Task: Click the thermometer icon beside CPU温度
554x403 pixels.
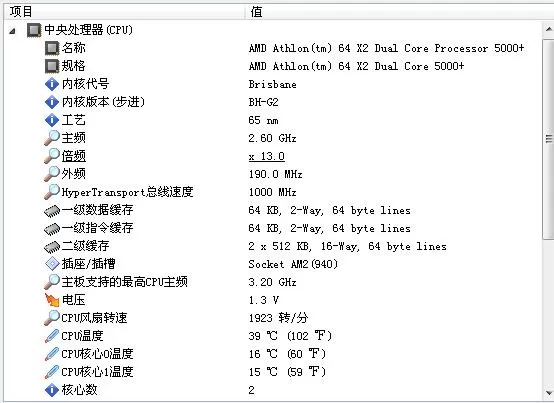Action: tap(52, 336)
